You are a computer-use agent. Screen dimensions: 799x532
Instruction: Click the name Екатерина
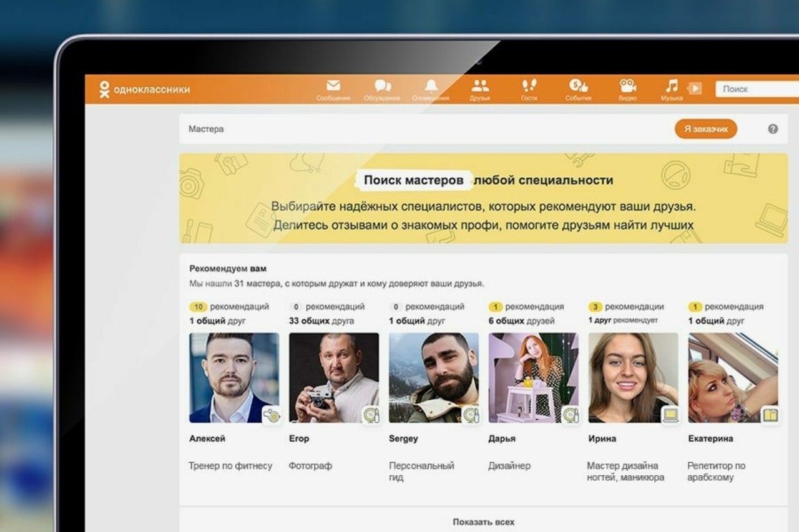(x=711, y=438)
